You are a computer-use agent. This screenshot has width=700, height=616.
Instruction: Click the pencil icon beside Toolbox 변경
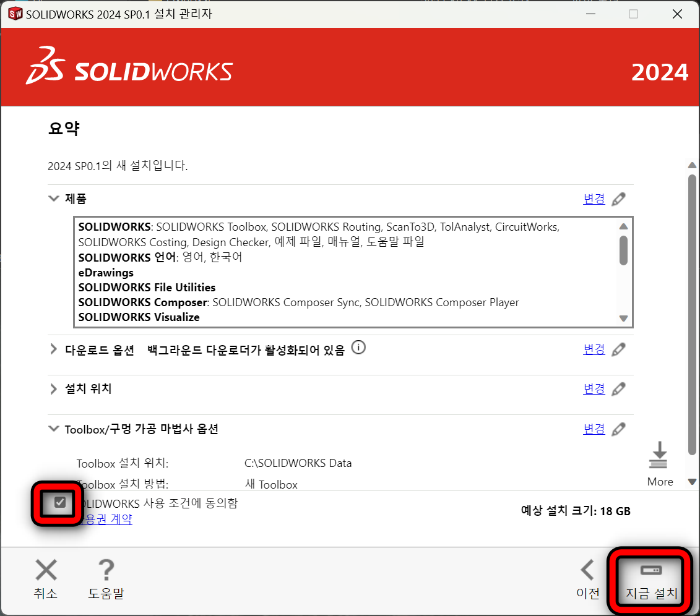(x=618, y=430)
